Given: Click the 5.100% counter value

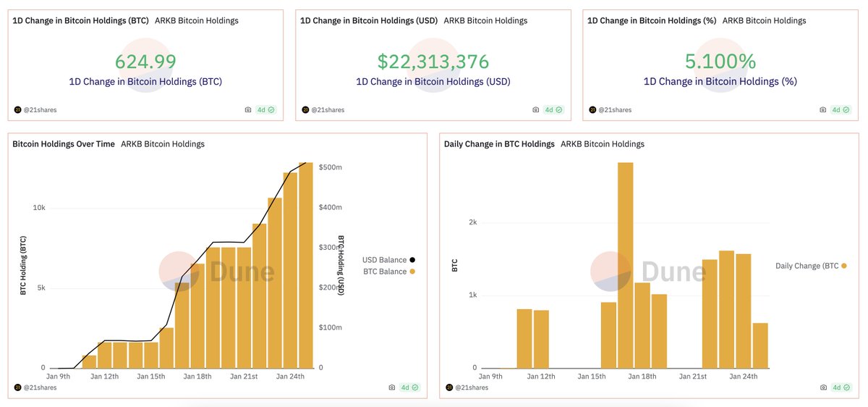Looking at the screenshot, I should point(720,62).
